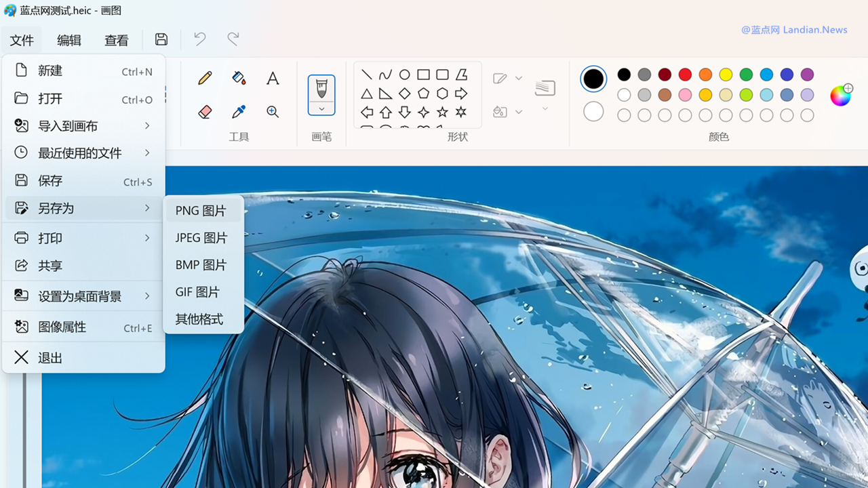Choose 打开 from the file menu
868x488 pixels.
(x=83, y=98)
